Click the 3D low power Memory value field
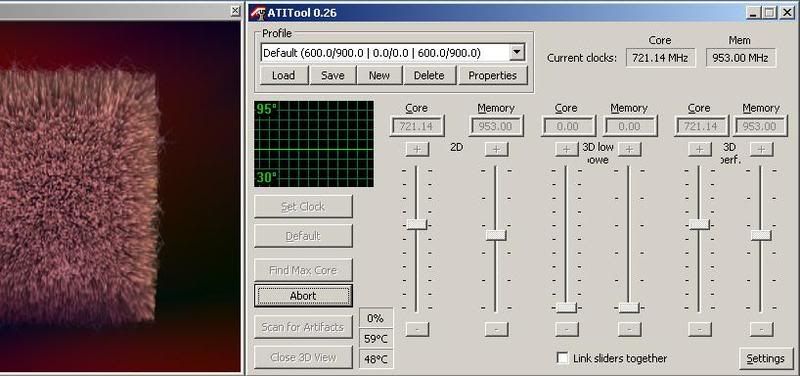 (x=630, y=126)
